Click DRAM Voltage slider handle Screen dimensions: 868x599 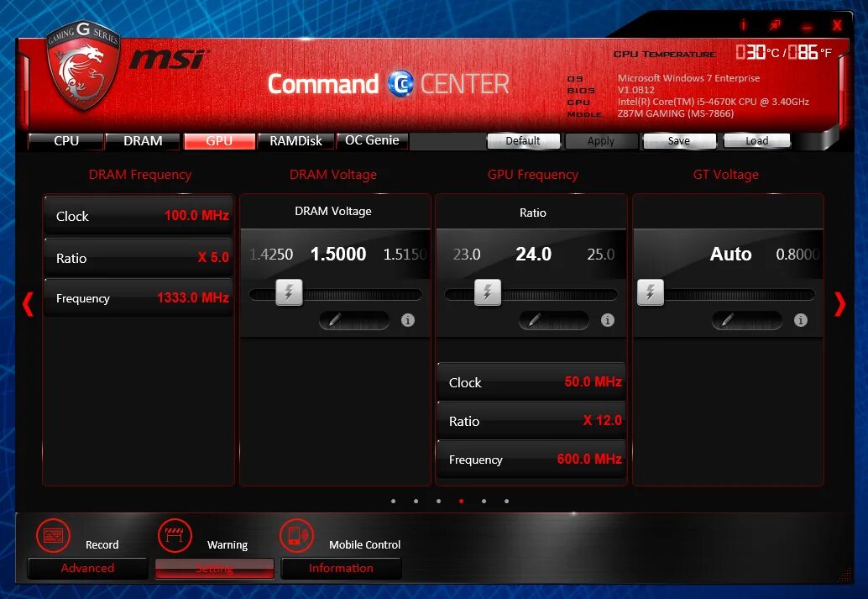point(289,292)
